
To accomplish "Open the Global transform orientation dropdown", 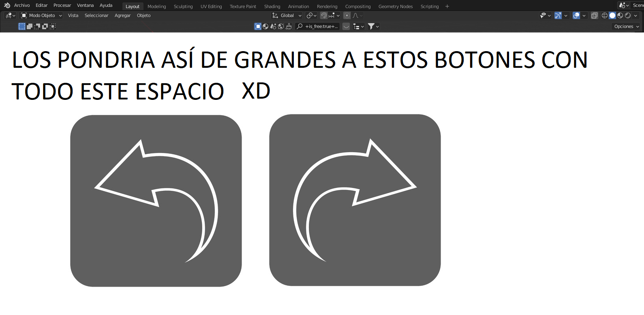I will pyautogui.click(x=287, y=15).
